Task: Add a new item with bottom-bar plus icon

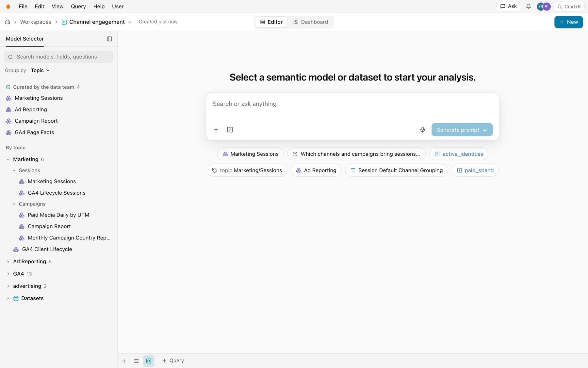Action: click(x=124, y=361)
